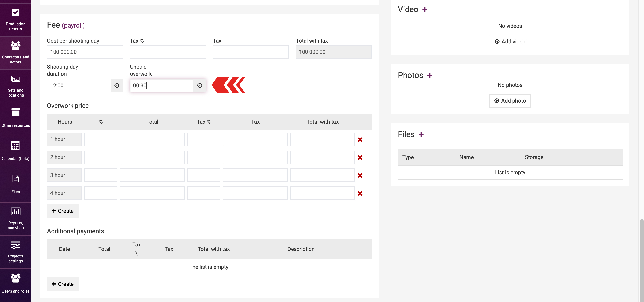Open the payroll link next to Fee
644x302 pixels.
pyautogui.click(x=73, y=26)
